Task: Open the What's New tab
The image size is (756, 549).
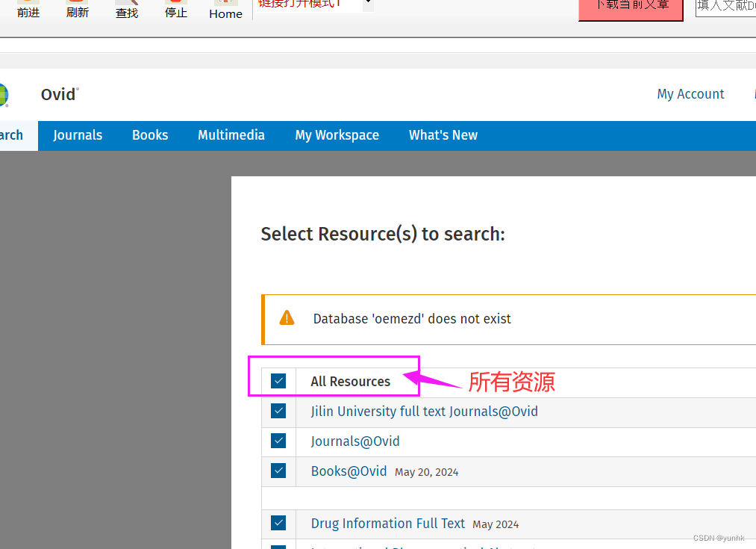Action: [443, 135]
